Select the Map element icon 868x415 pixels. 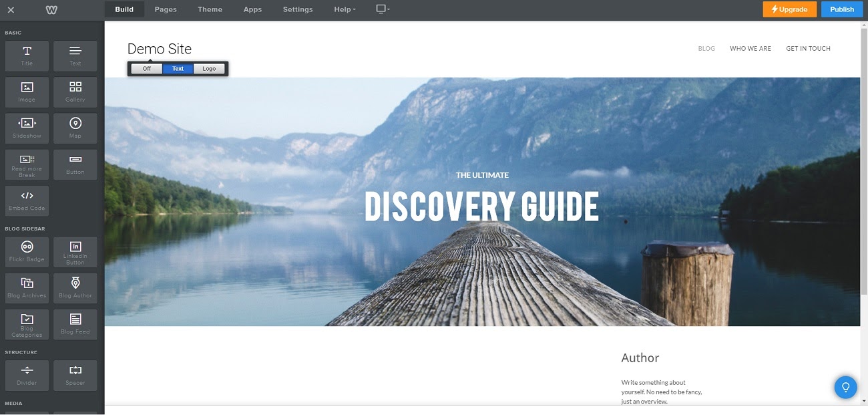[x=75, y=128]
